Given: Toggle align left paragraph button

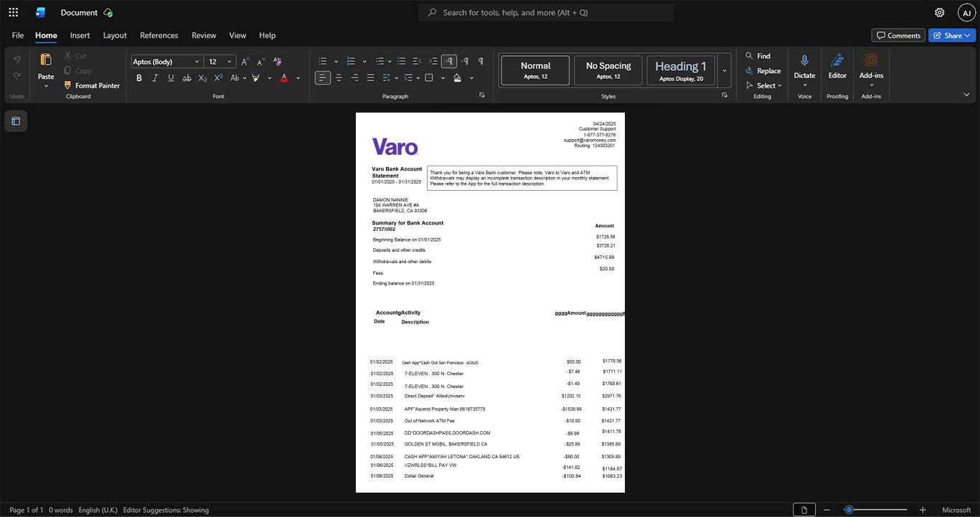Looking at the screenshot, I should 323,77.
